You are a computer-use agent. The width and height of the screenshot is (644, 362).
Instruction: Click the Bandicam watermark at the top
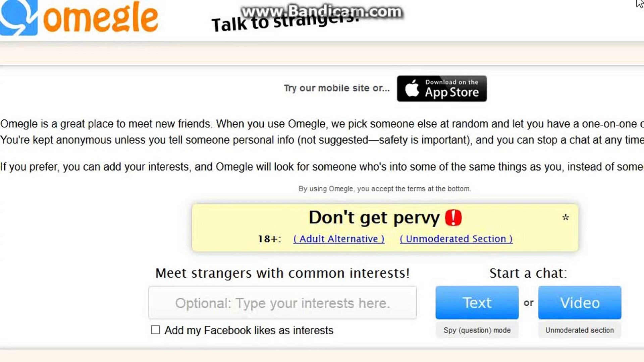[321, 11]
